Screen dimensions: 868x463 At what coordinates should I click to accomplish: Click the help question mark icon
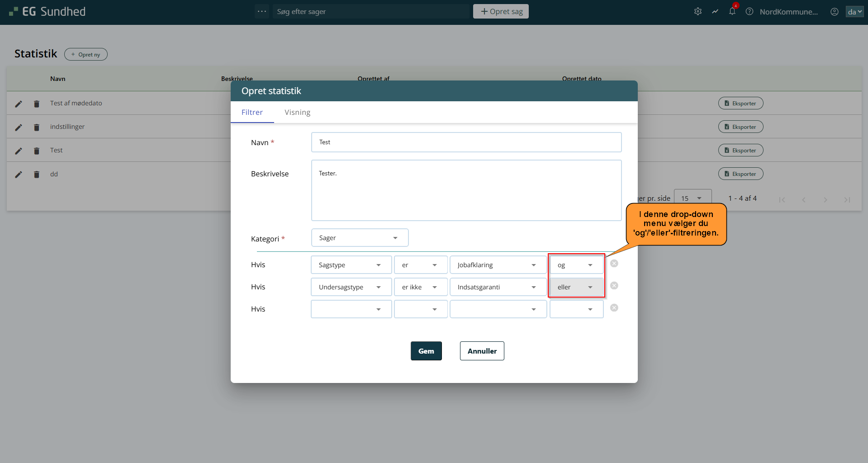[x=749, y=12]
